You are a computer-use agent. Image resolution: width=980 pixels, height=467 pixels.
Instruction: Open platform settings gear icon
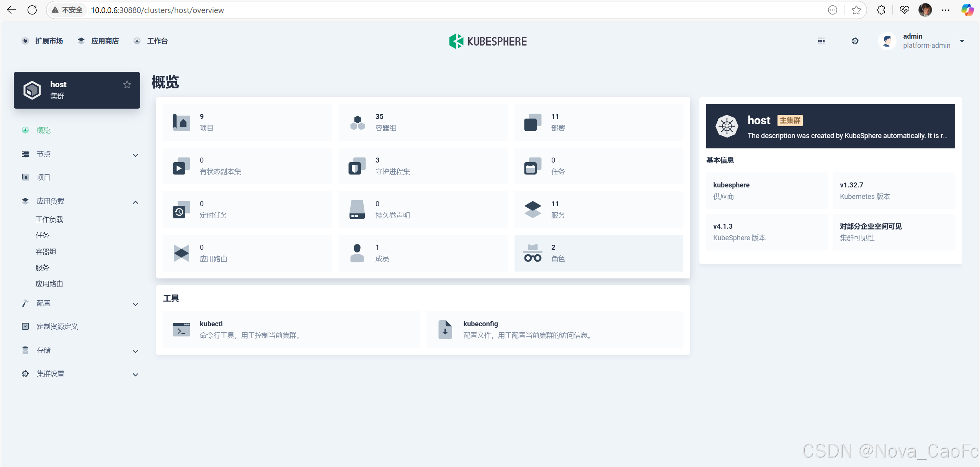tap(855, 41)
